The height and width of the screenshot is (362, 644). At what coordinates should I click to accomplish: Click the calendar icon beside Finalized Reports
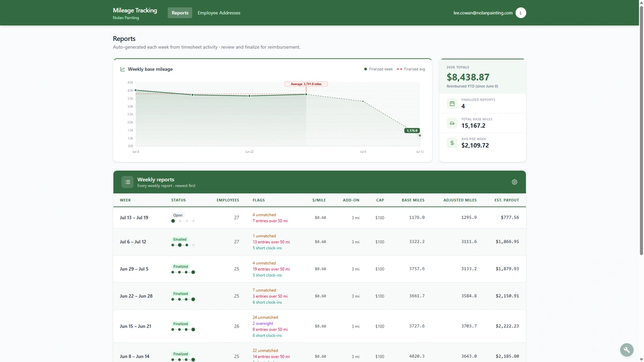[x=452, y=104]
